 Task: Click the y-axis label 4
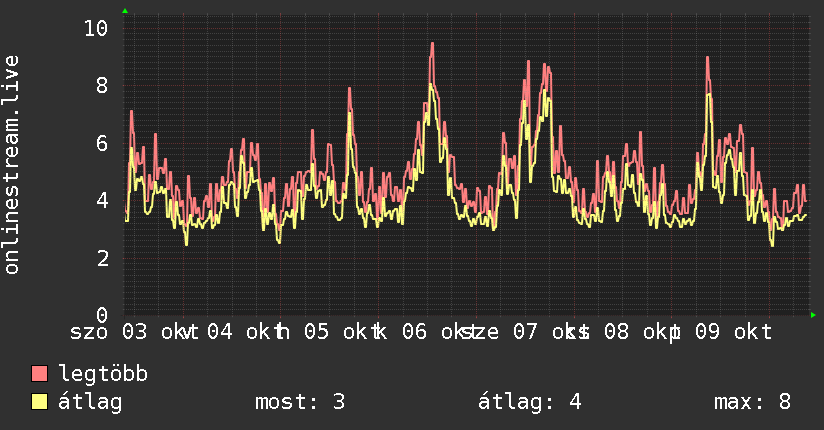click(102, 200)
